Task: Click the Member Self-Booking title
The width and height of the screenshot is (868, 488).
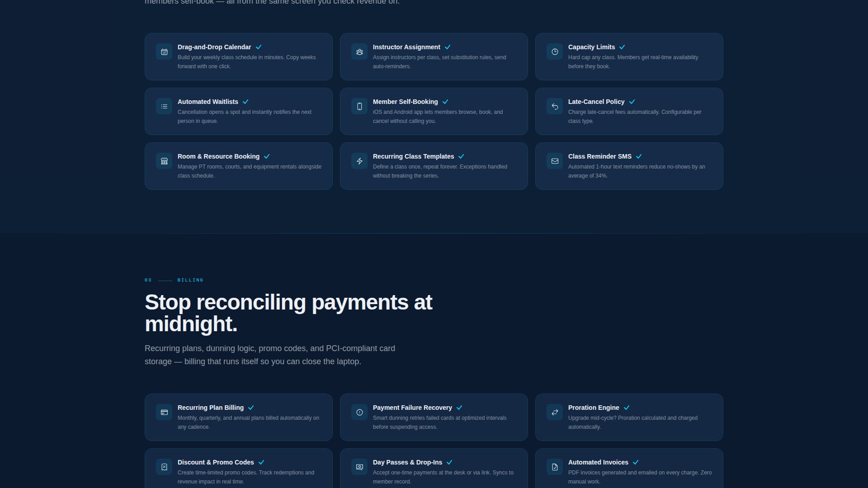Action: pos(406,102)
